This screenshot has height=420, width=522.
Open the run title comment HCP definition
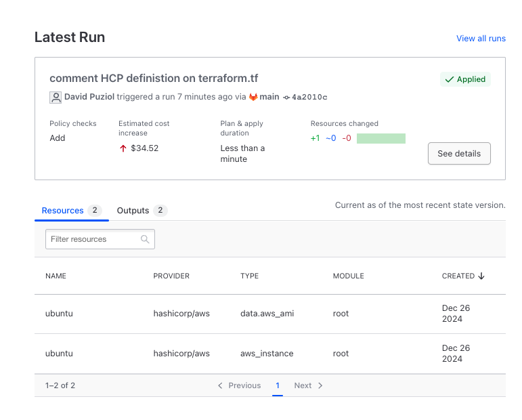tap(154, 79)
